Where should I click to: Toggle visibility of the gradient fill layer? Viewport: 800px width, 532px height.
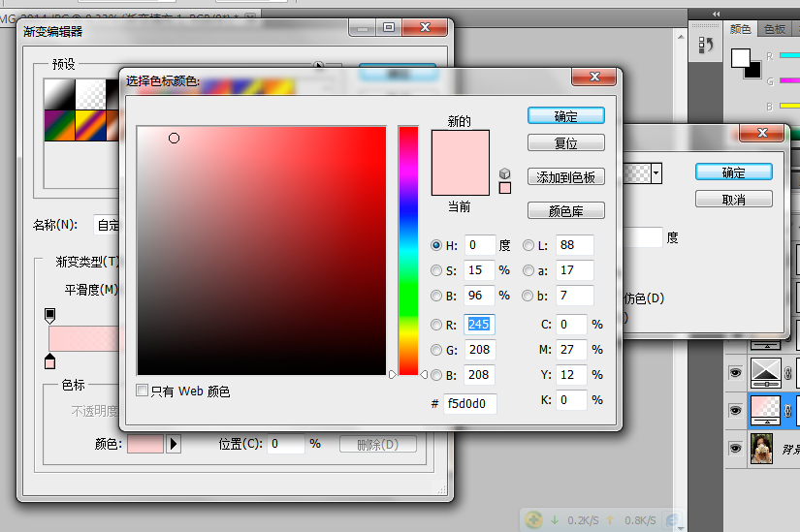coord(735,410)
